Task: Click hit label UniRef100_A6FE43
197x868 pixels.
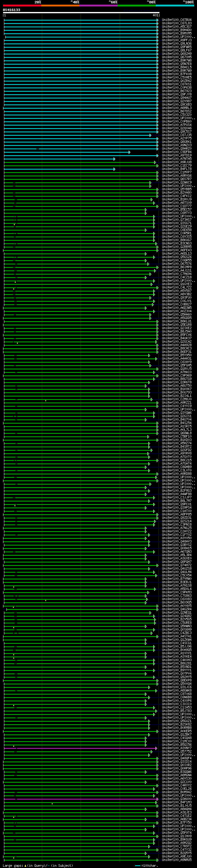Action: click(x=176, y=250)
